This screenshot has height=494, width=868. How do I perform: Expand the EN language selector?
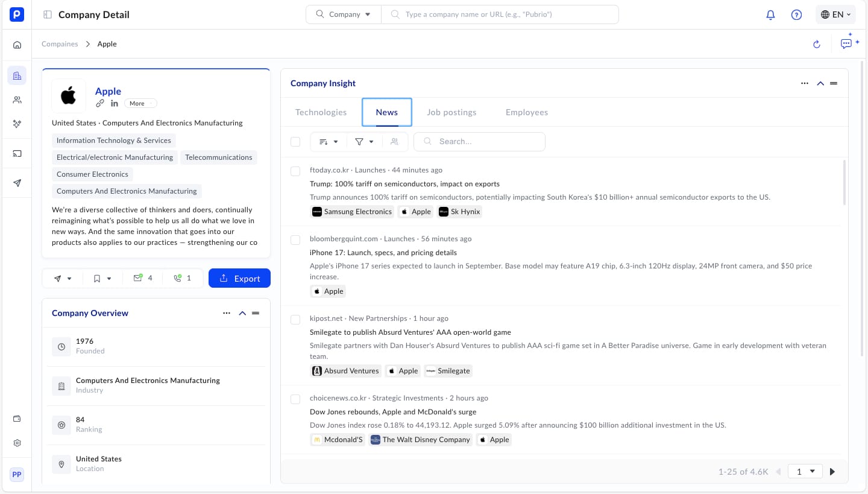[x=835, y=14]
